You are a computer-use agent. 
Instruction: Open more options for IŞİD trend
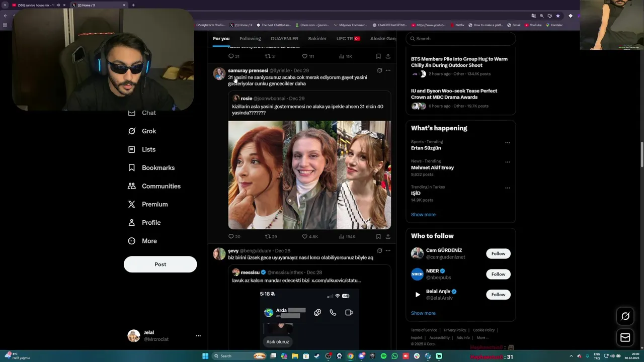(x=507, y=188)
